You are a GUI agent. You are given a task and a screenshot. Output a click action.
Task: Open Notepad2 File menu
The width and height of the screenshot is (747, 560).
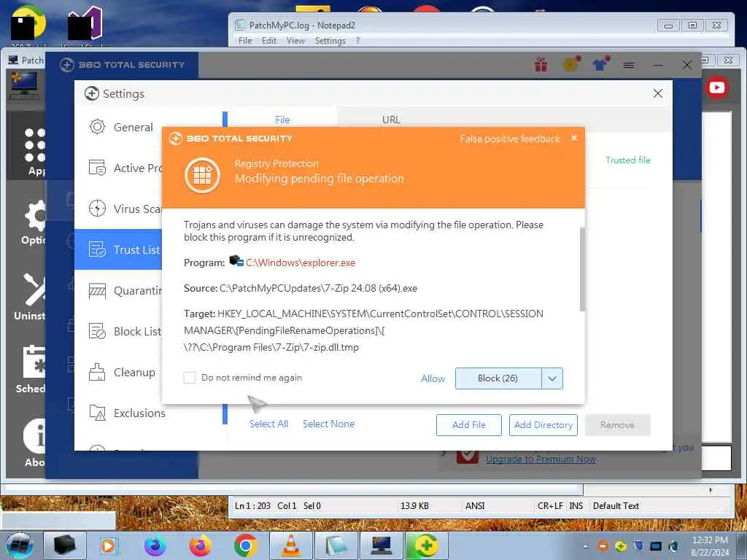(x=245, y=41)
